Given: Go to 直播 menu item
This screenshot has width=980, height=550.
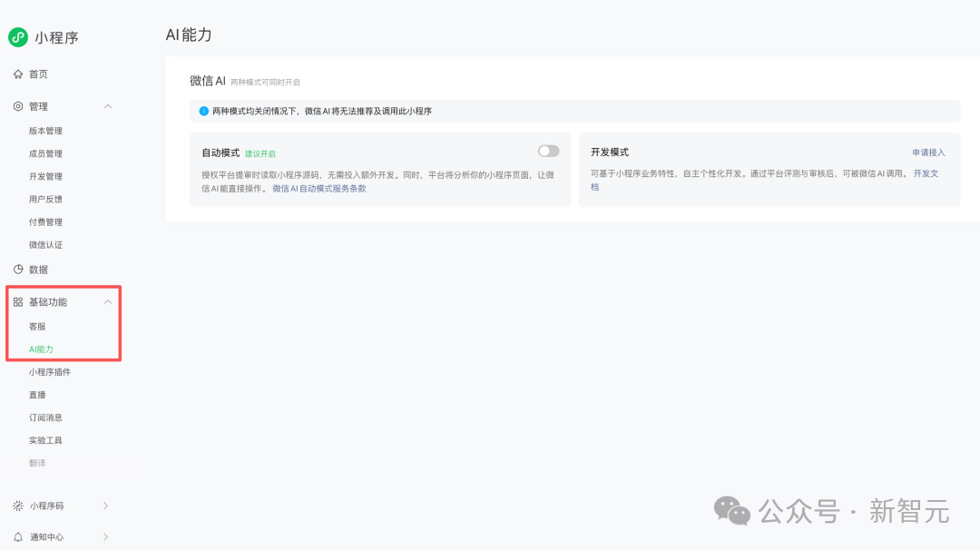Looking at the screenshot, I should (37, 395).
